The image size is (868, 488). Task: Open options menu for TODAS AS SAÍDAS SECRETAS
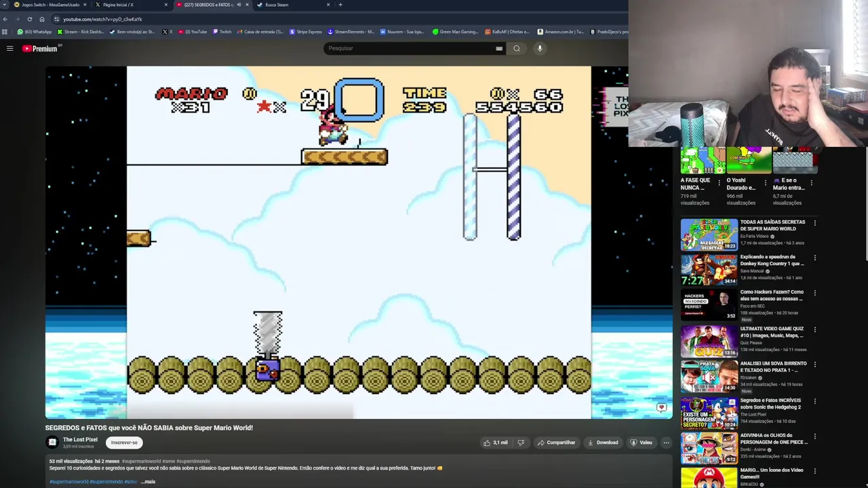pyautogui.click(x=815, y=223)
